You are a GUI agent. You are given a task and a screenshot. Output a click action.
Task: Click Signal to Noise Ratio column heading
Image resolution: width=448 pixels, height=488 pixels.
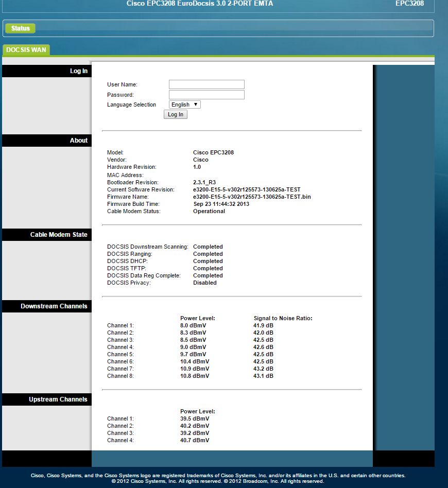click(283, 318)
